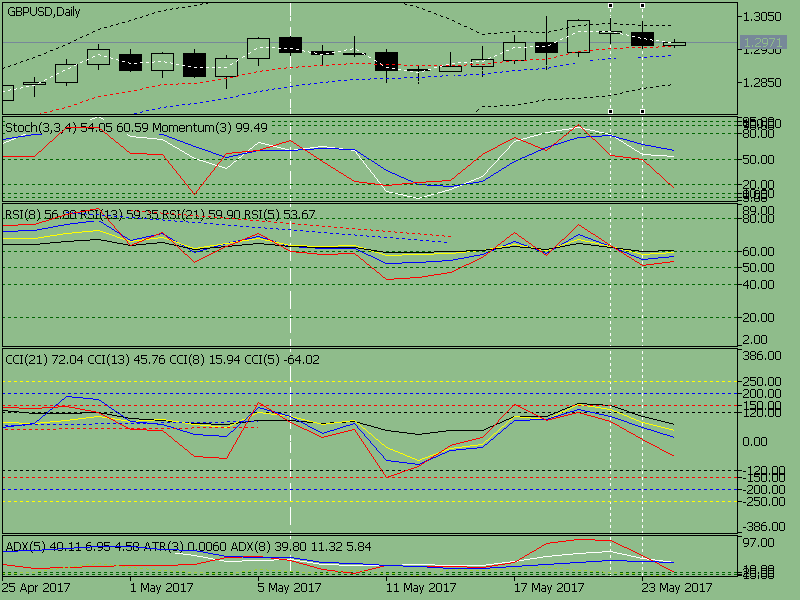The height and width of the screenshot is (600, 800).
Task: Click the 1.3050 price axis value
Action: tap(762, 17)
